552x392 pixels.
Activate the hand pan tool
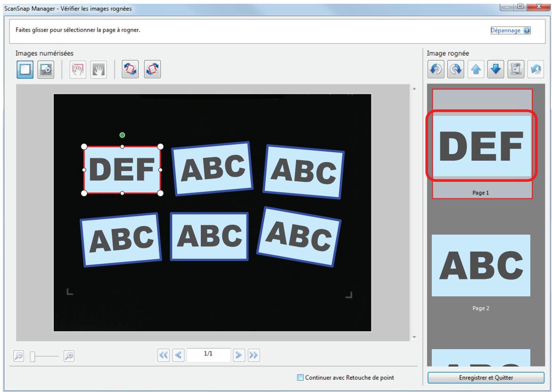coord(99,69)
